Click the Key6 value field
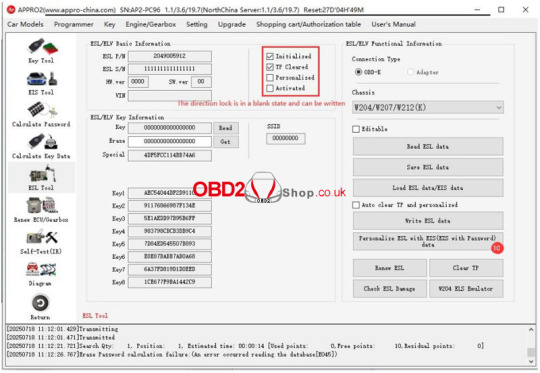Screen dimensions: 540x373 [170, 257]
